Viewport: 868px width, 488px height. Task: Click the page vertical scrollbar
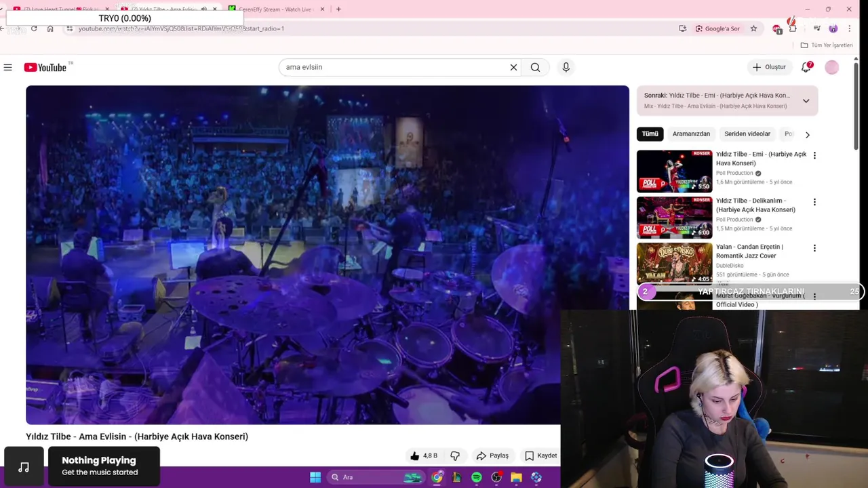[x=856, y=105]
